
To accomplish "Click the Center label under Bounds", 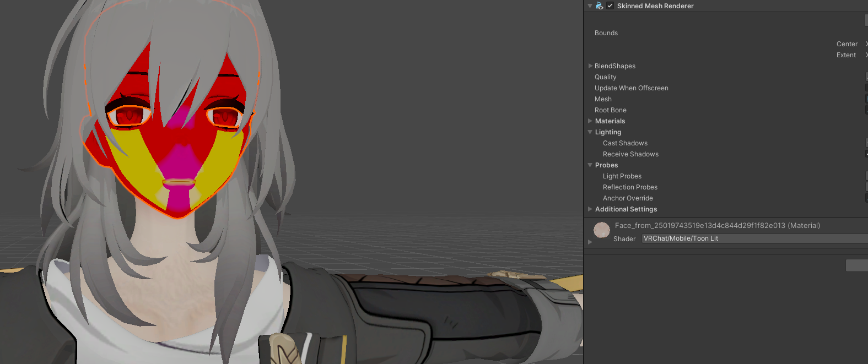I will pyautogui.click(x=847, y=44).
